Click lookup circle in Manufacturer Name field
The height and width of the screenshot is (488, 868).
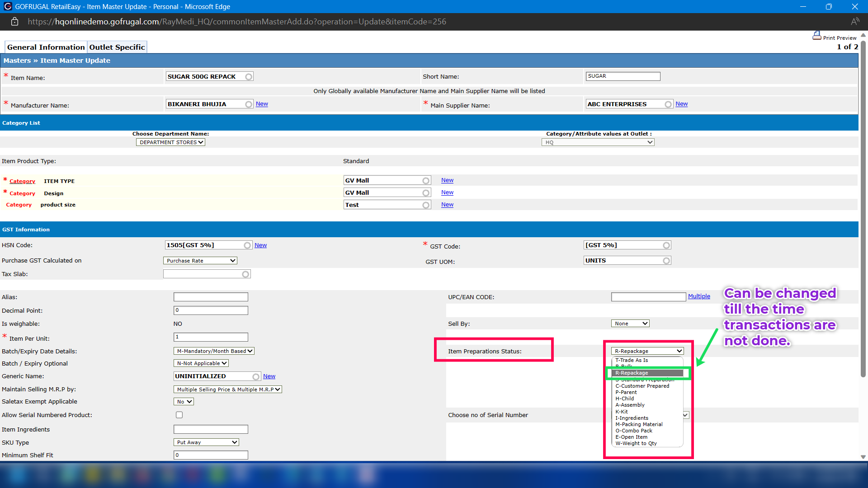pos(249,104)
